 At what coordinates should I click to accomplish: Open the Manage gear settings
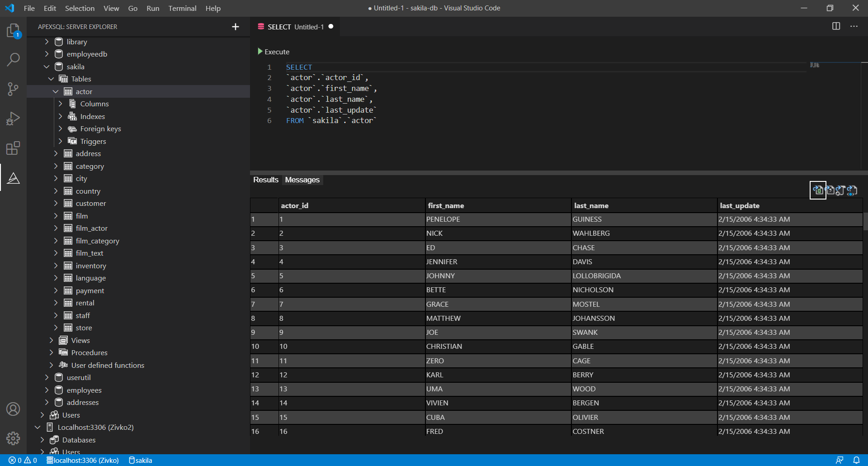pyautogui.click(x=13, y=438)
